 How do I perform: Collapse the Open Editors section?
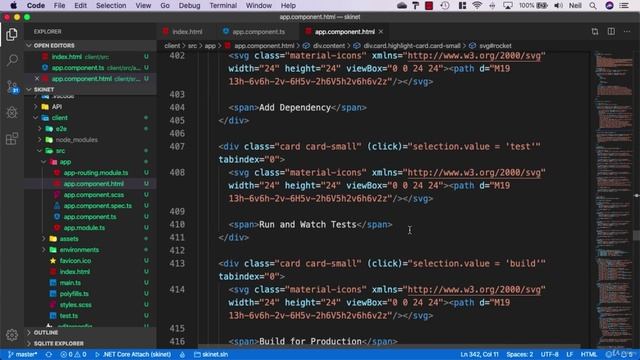[x=29, y=45]
